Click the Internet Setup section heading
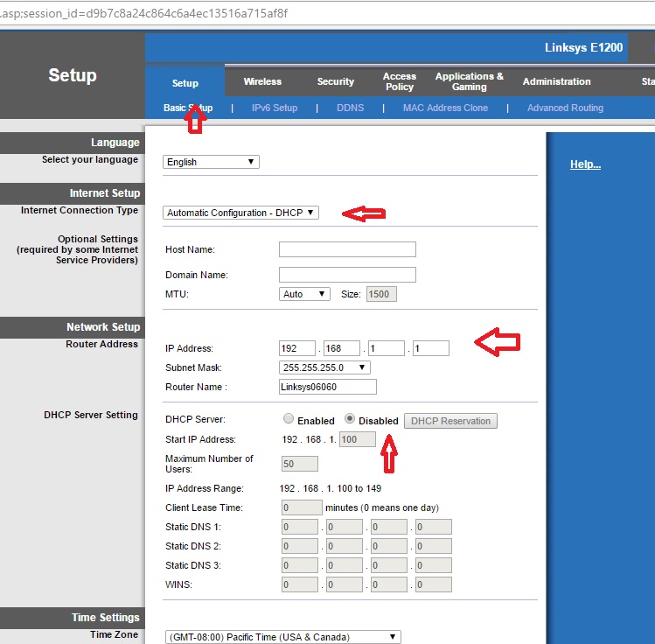Viewport: 655px width, 644px height. pos(104,193)
